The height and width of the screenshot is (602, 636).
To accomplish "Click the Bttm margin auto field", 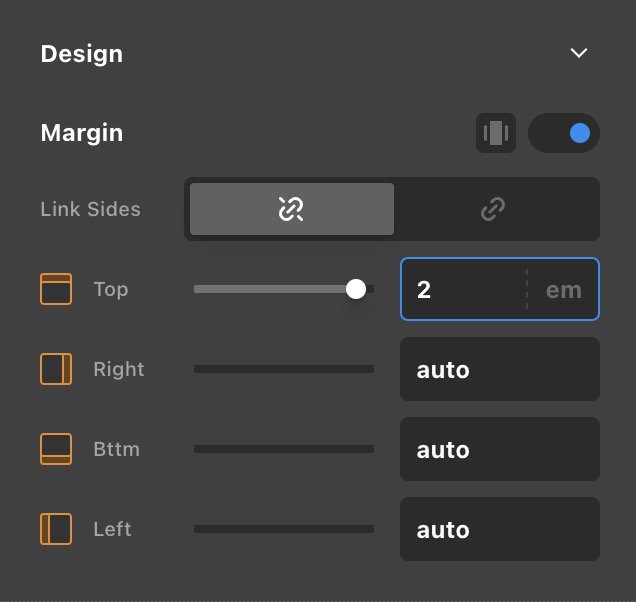I will pos(500,449).
